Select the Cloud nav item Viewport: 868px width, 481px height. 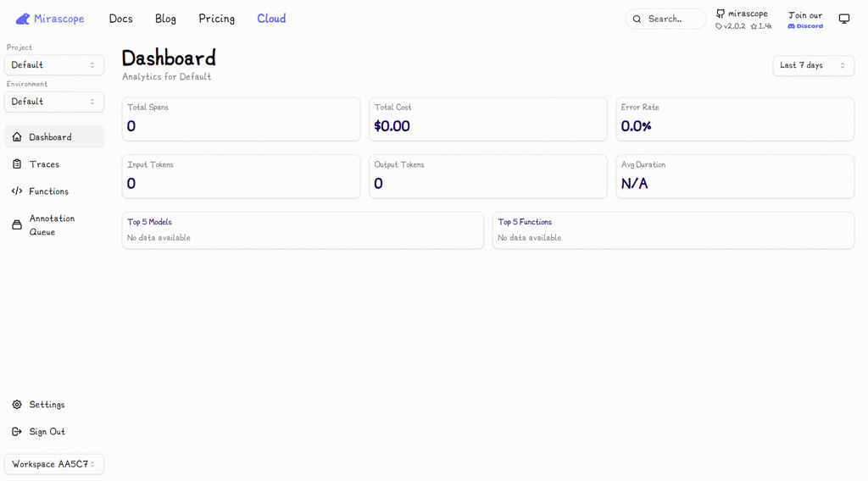[271, 19]
